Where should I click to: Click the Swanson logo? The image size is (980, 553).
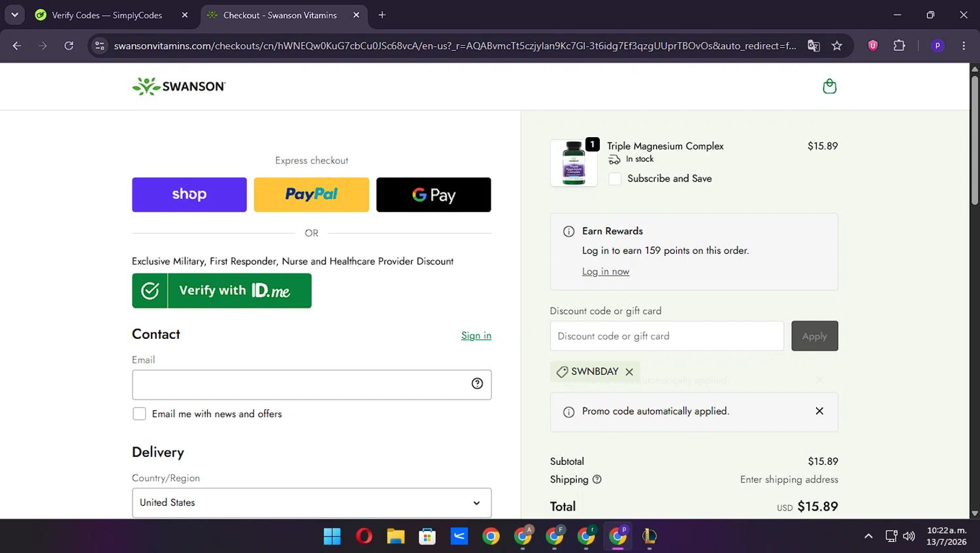(179, 86)
